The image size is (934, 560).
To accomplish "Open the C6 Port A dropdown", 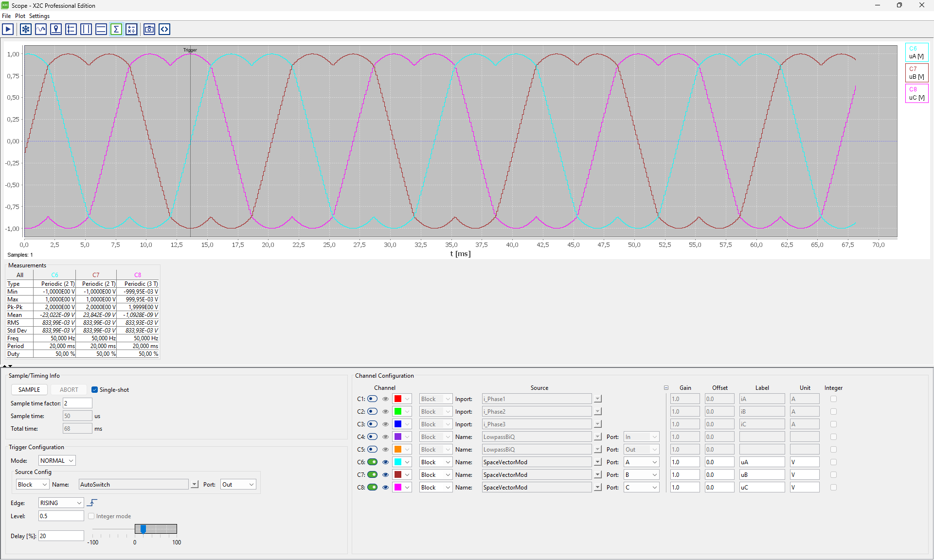I will pyautogui.click(x=642, y=462).
